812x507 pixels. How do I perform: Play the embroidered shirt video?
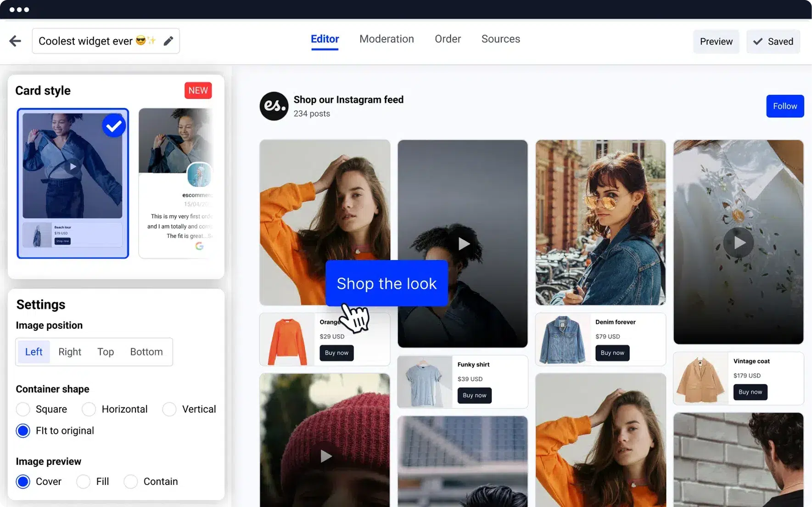pyautogui.click(x=738, y=242)
